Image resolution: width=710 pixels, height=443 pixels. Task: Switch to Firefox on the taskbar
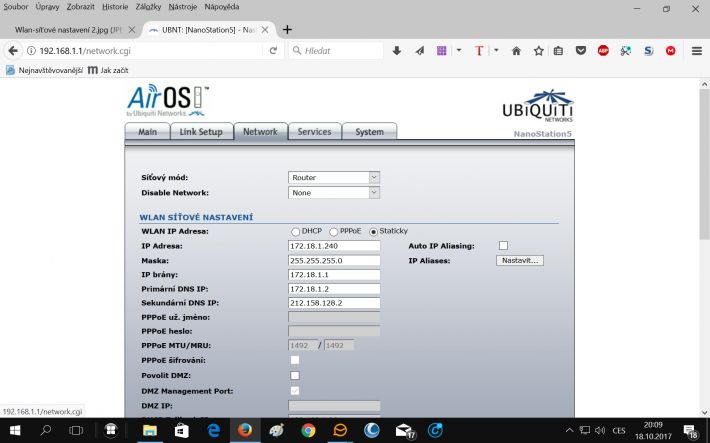245,430
